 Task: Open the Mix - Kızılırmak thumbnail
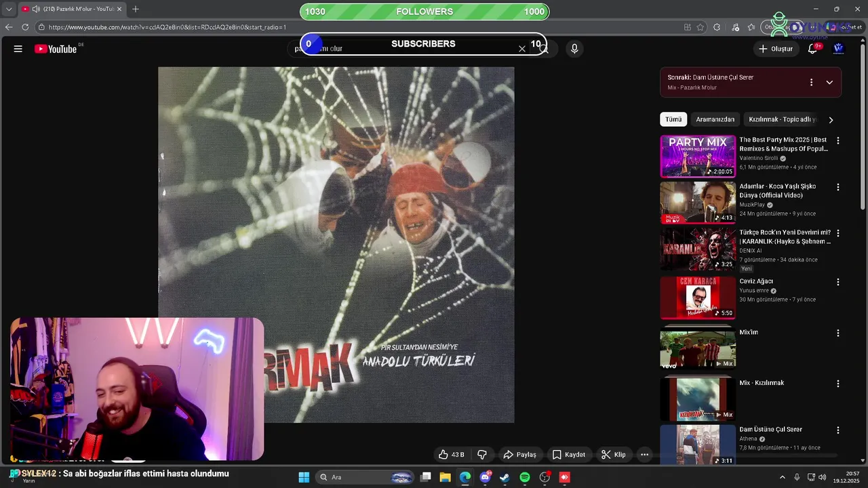coord(698,399)
